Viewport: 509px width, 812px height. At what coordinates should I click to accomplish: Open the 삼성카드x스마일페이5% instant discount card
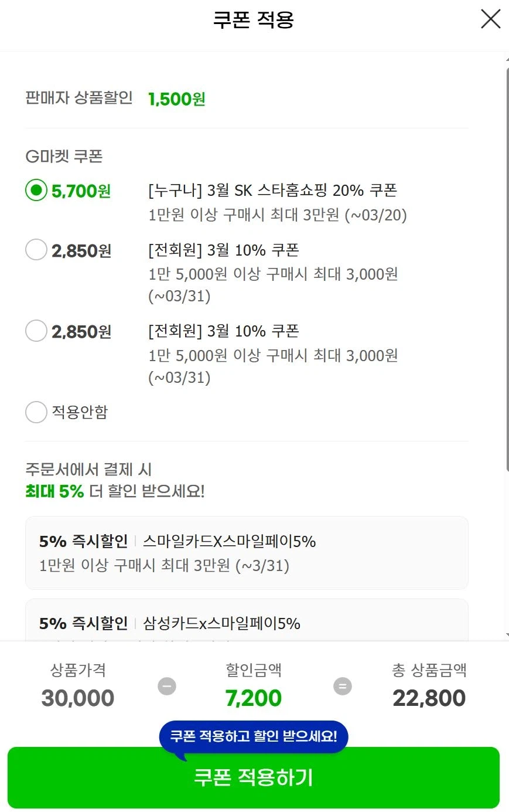(246, 623)
